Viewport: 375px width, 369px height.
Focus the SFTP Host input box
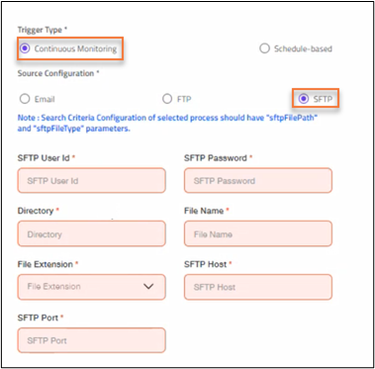pos(258,287)
